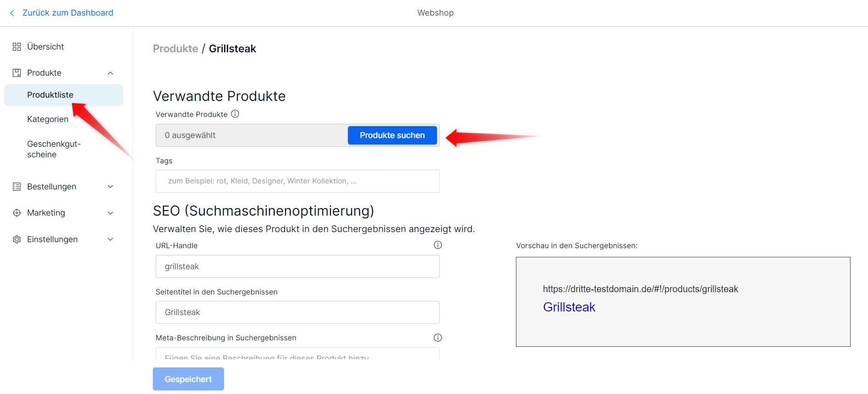868x394 pixels.
Task: Follow the Zurück zum Dashboard link
Action: click(68, 12)
